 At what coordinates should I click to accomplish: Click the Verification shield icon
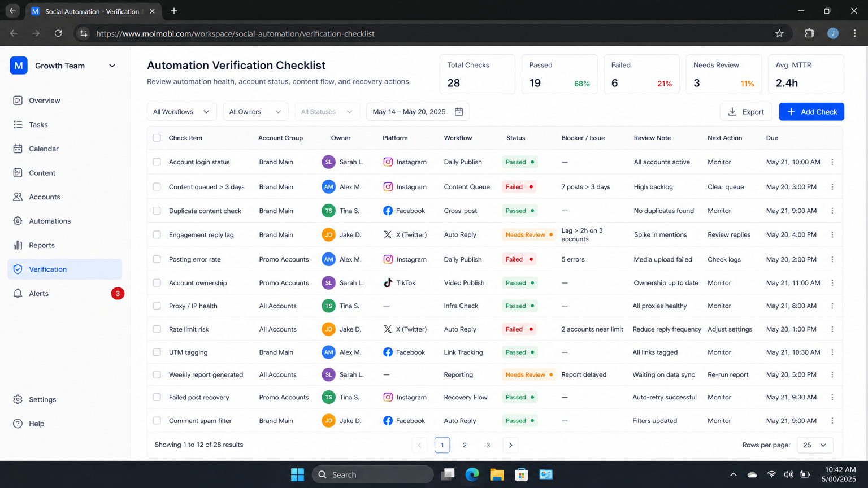click(18, 269)
